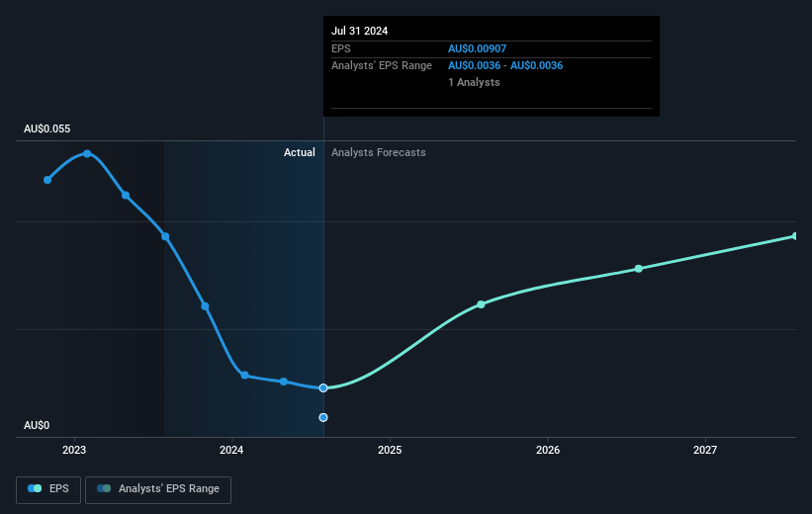Click the Jul 31 2024 tooltip date
The width and height of the screenshot is (812, 514).
pyautogui.click(x=359, y=31)
